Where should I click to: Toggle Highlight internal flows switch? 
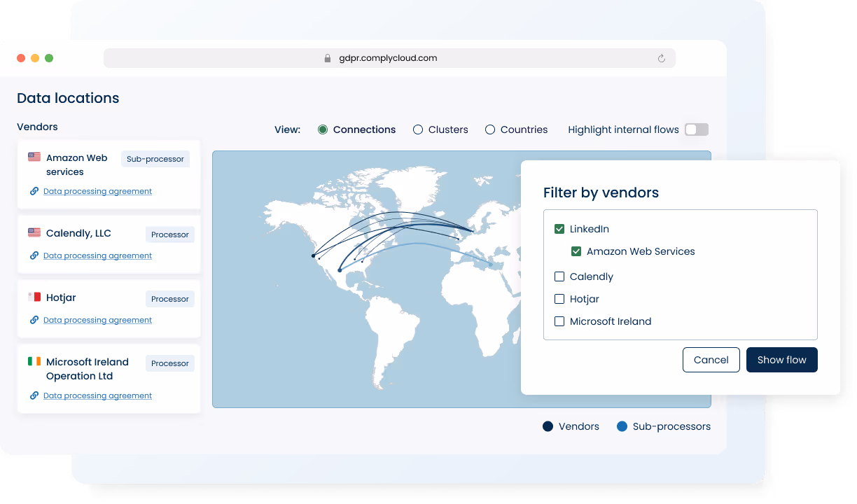point(697,129)
